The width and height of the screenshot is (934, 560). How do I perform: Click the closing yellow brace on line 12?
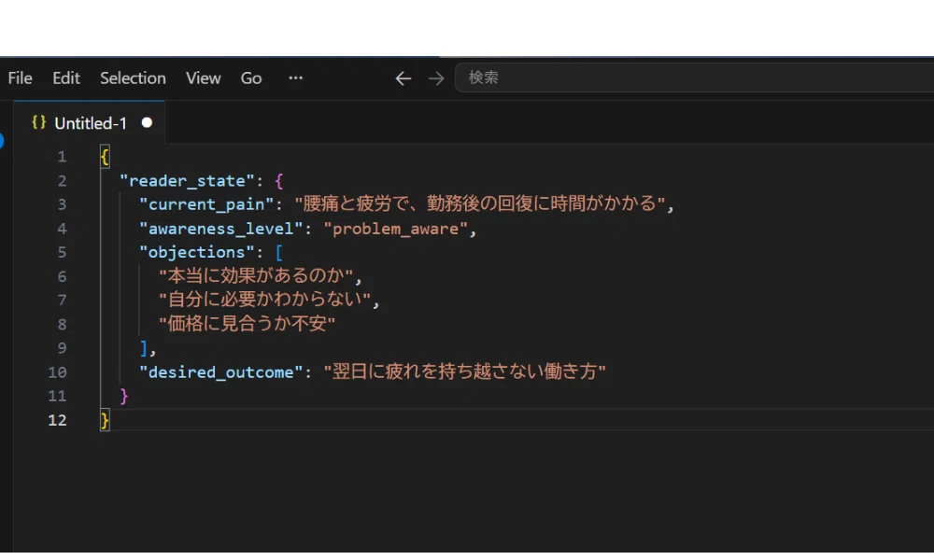point(105,420)
